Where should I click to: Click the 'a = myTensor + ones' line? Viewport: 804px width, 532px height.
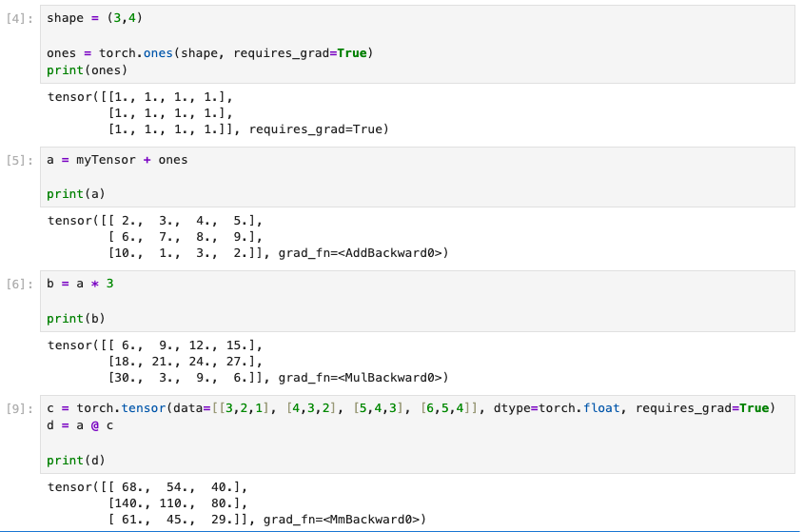[x=117, y=160]
